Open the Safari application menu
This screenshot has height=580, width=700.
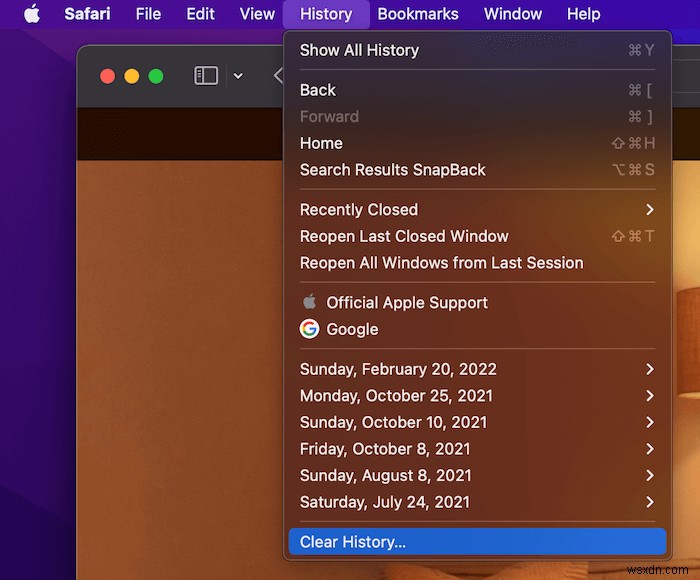(x=87, y=14)
